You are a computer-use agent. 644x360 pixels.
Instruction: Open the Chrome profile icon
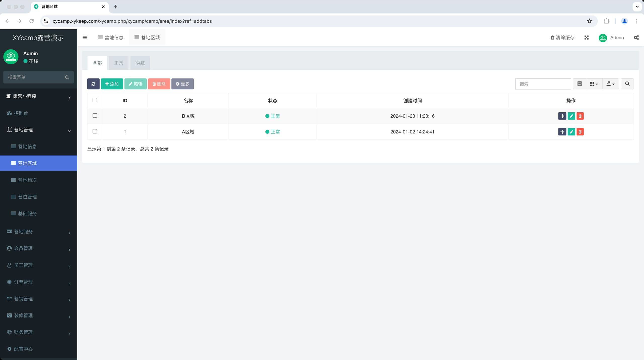624,21
